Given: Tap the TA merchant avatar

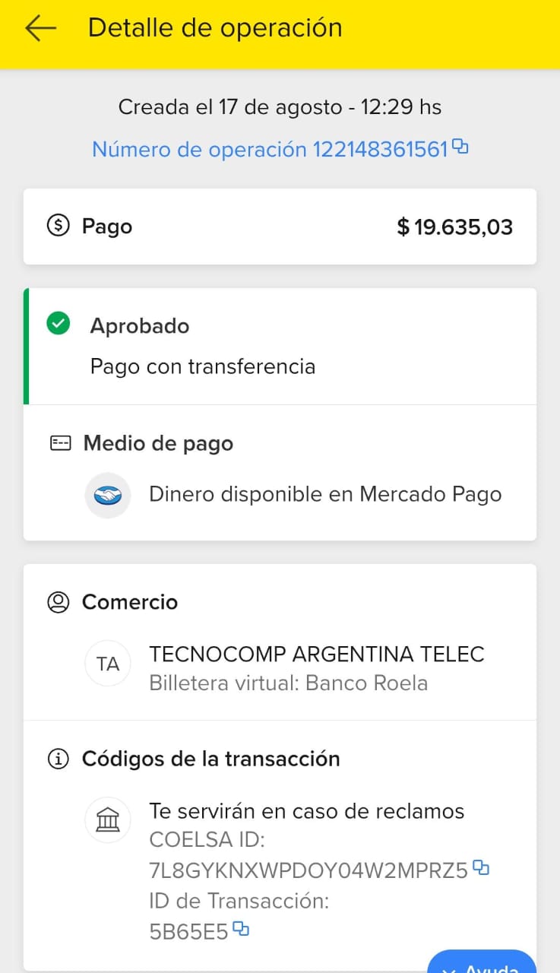Looking at the screenshot, I should (108, 664).
